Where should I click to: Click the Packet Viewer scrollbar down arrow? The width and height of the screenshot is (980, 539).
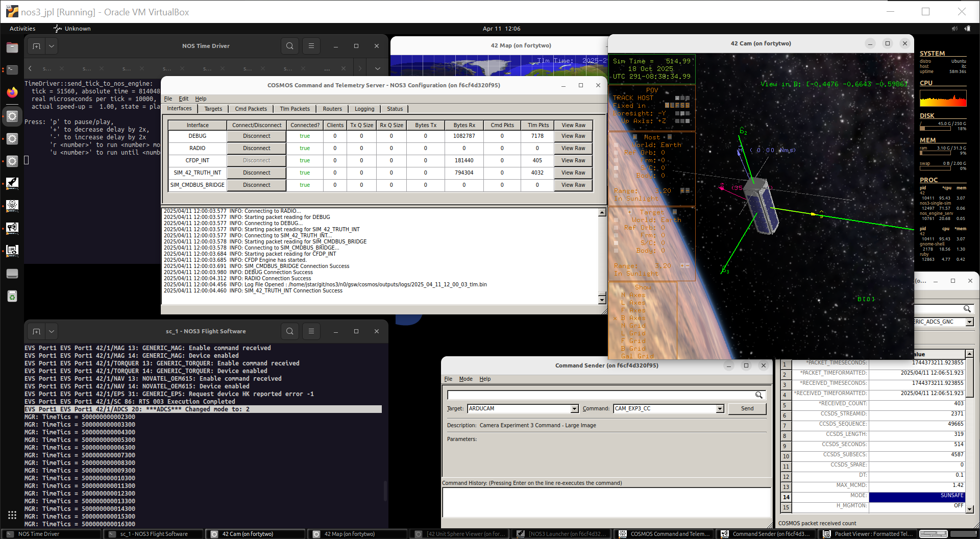[x=969, y=509]
